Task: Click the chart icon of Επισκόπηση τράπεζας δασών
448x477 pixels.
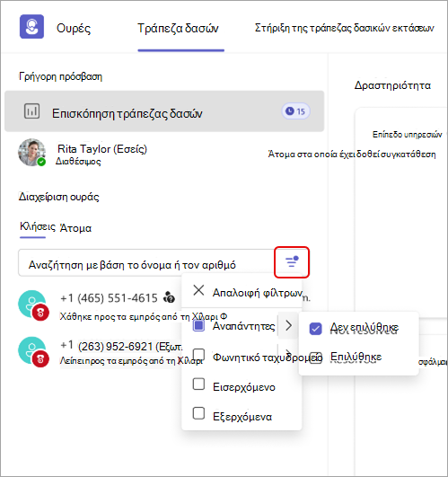Action: tap(32, 111)
